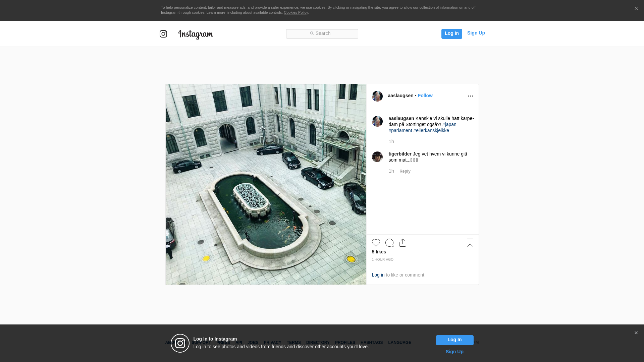The width and height of the screenshot is (644, 362).
Task: Click the header Log In button
Action: [452, 34]
